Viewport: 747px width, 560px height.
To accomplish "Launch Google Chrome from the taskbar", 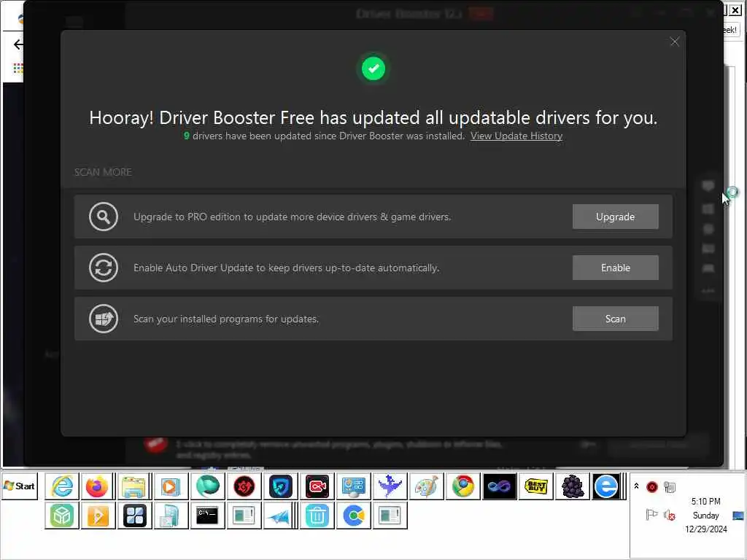I will pyautogui.click(x=463, y=486).
